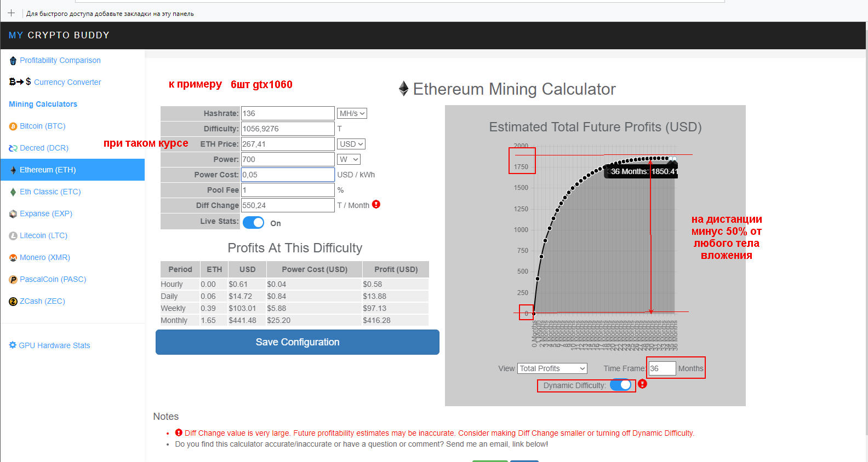Click the Decred icon in the sidebar
The image size is (868, 462).
pos(13,148)
